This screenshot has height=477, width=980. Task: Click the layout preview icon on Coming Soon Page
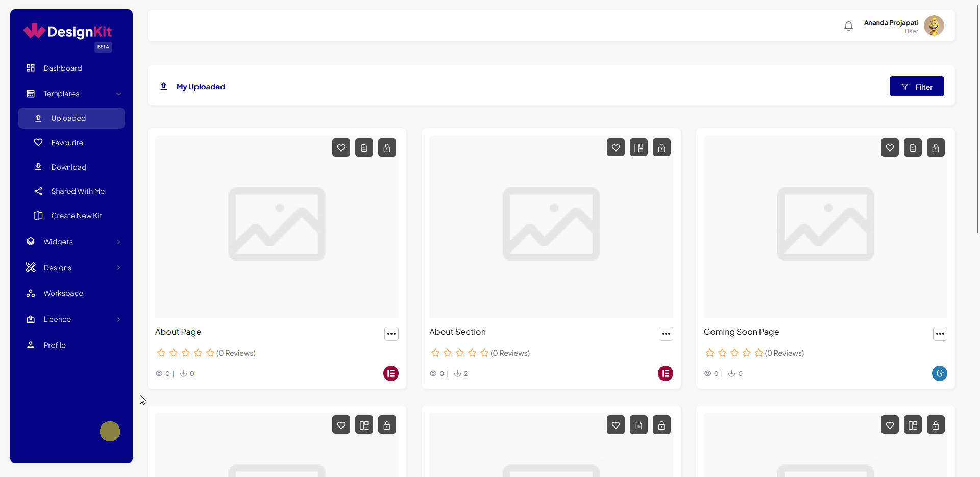point(913,147)
